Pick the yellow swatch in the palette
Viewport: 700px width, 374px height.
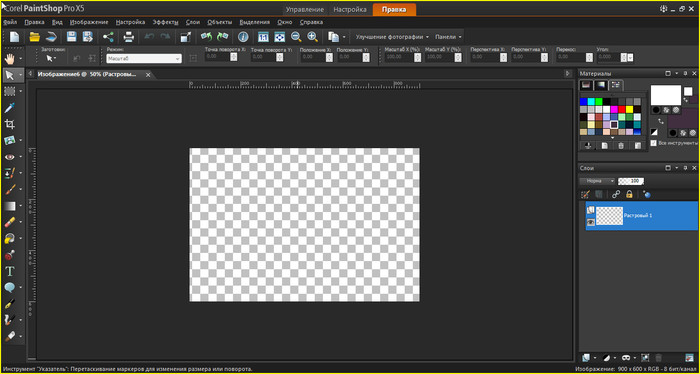click(x=629, y=109)
